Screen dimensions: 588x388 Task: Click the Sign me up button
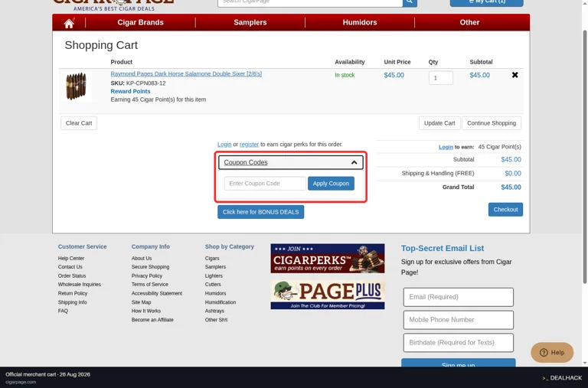[x=459, y=363]
